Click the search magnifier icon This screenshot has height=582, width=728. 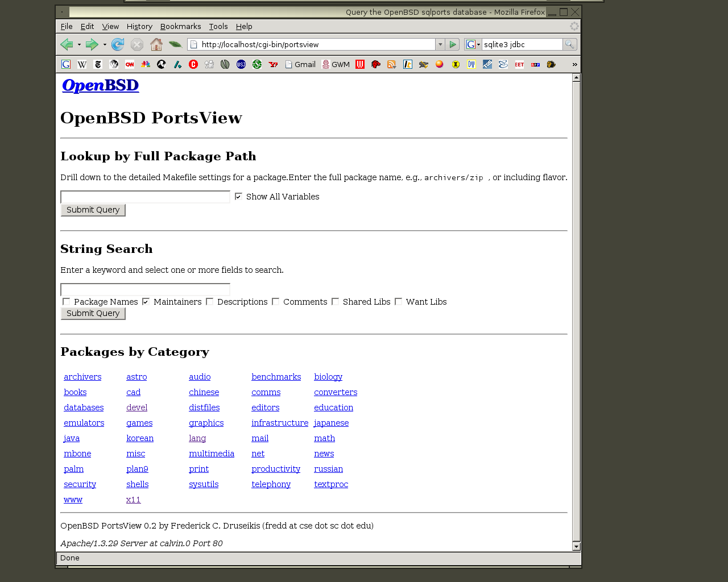click(x=569, y=44)
